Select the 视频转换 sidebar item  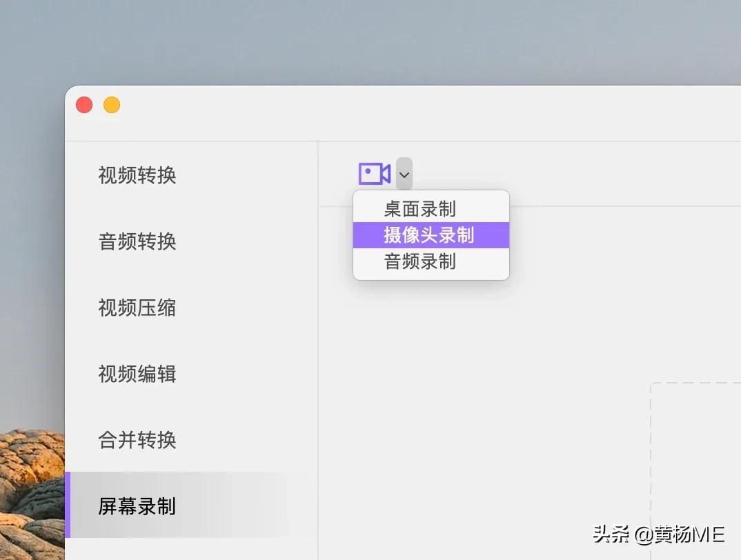(137, 176)
